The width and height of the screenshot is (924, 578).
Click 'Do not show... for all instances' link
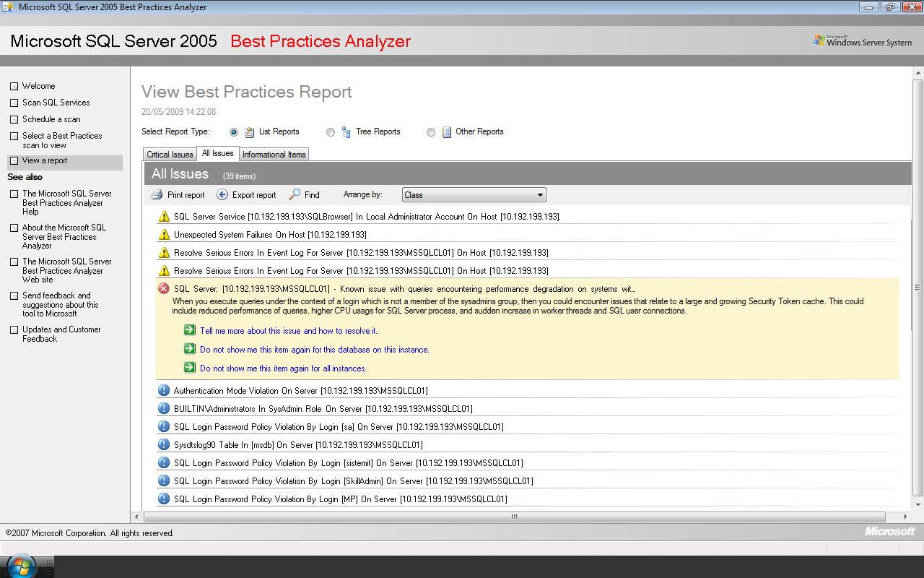click(283, 368)
